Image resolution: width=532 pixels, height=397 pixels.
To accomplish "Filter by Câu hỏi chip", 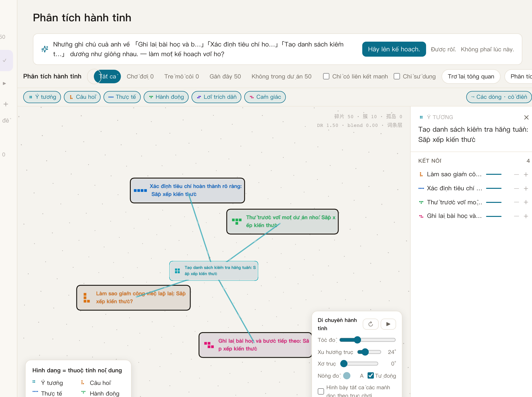I will point(82,97).
